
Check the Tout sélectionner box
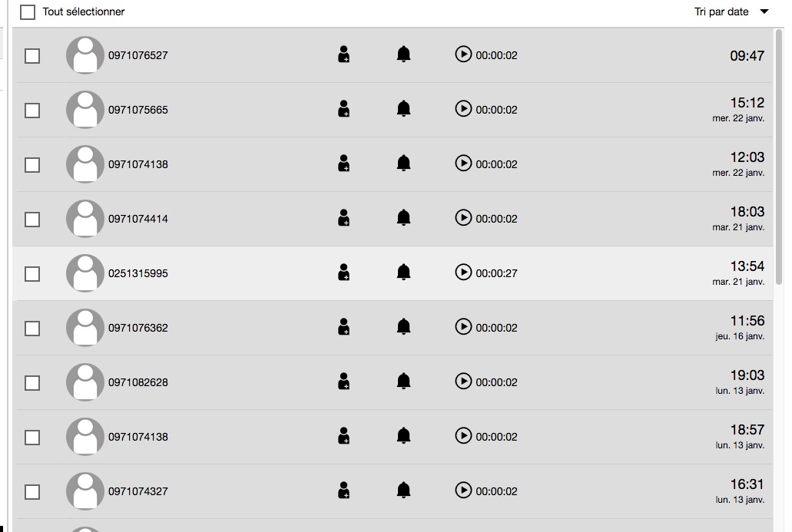click(x=28, y=12)
